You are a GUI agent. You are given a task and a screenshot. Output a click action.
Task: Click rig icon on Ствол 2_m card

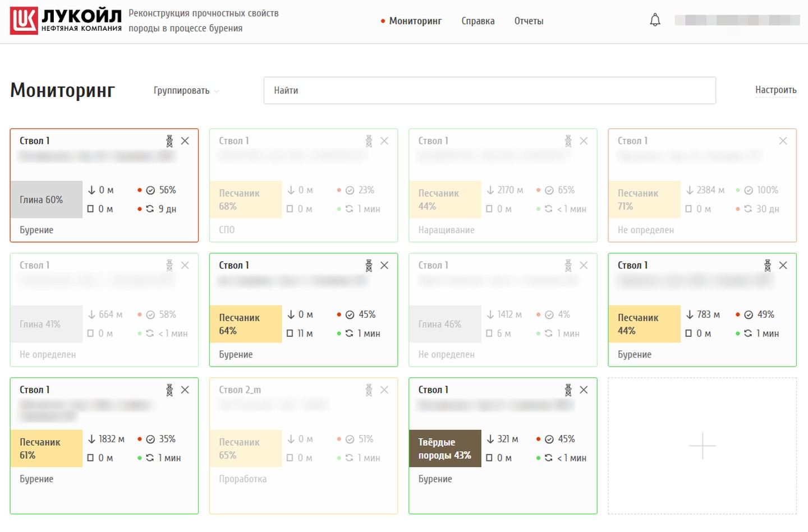(x=369, y=390)
